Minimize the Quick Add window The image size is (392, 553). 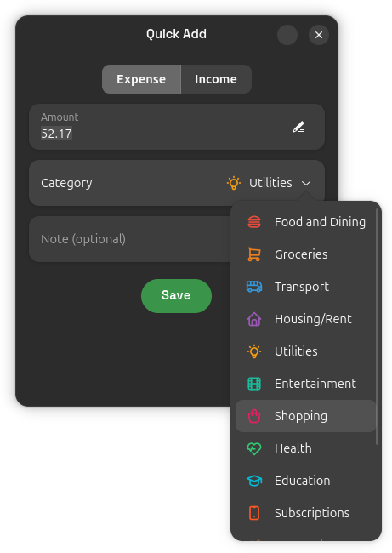click(x=287, y=35)
